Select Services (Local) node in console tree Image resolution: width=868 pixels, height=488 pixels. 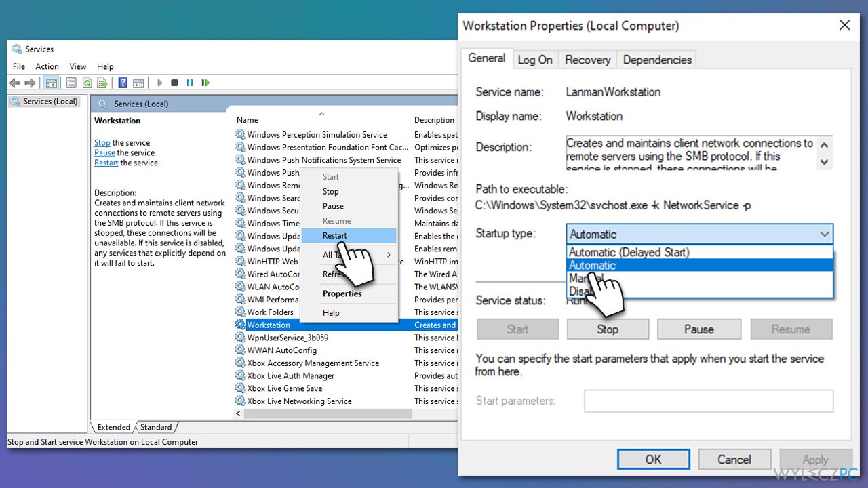[45, 102]
